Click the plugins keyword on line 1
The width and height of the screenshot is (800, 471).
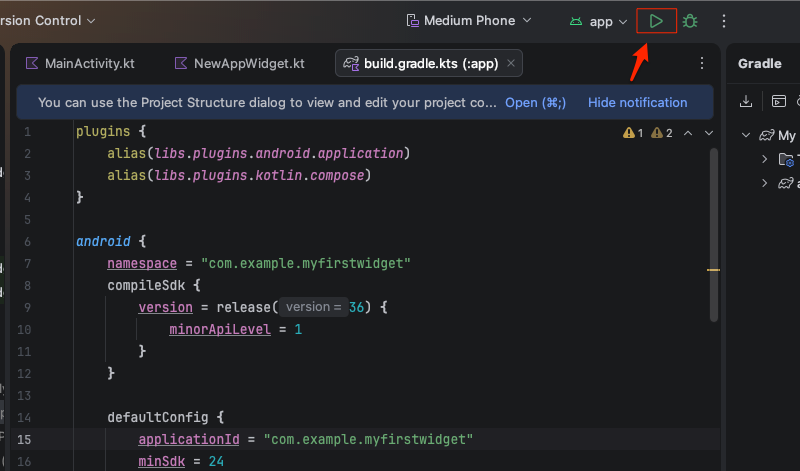tap(103, 131)
